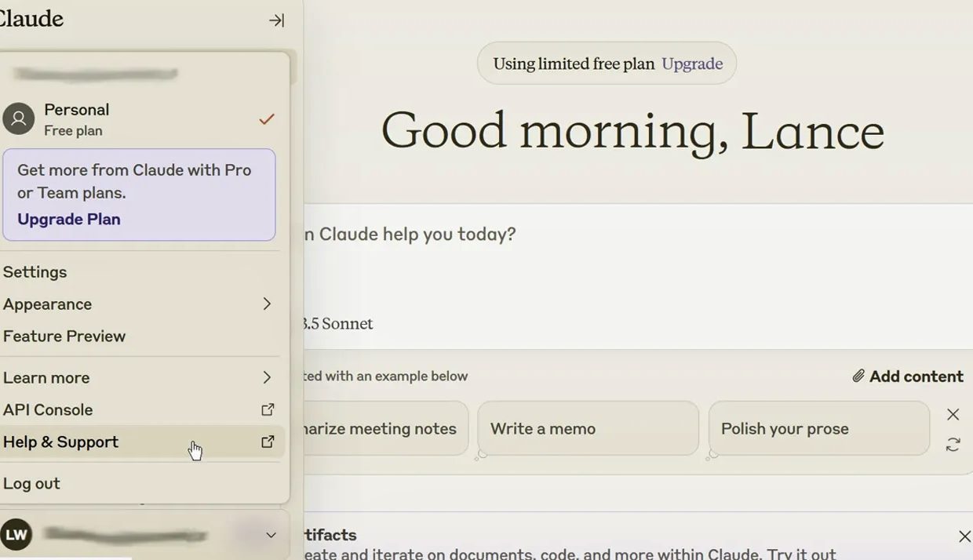This screenshot has height=560, width=973.
Task: Choose the Polish your prose example
Action: point(819,429)
